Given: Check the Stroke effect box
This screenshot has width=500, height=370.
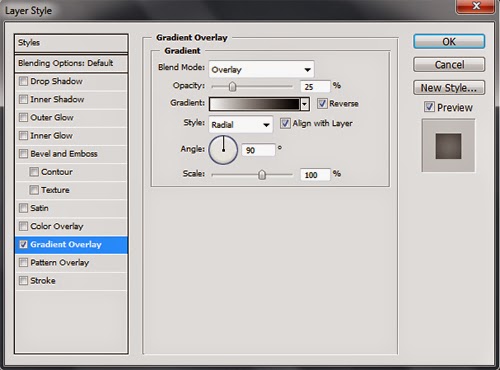Looking at the screenshot, I should click(23, 280).
